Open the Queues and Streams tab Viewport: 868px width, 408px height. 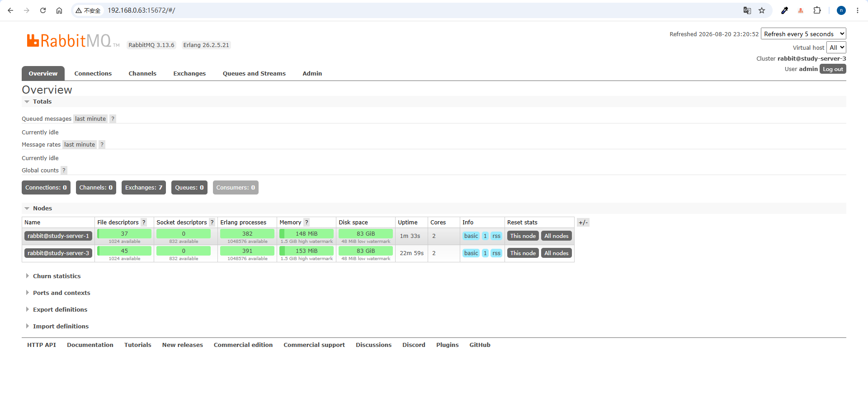(254, 74)
